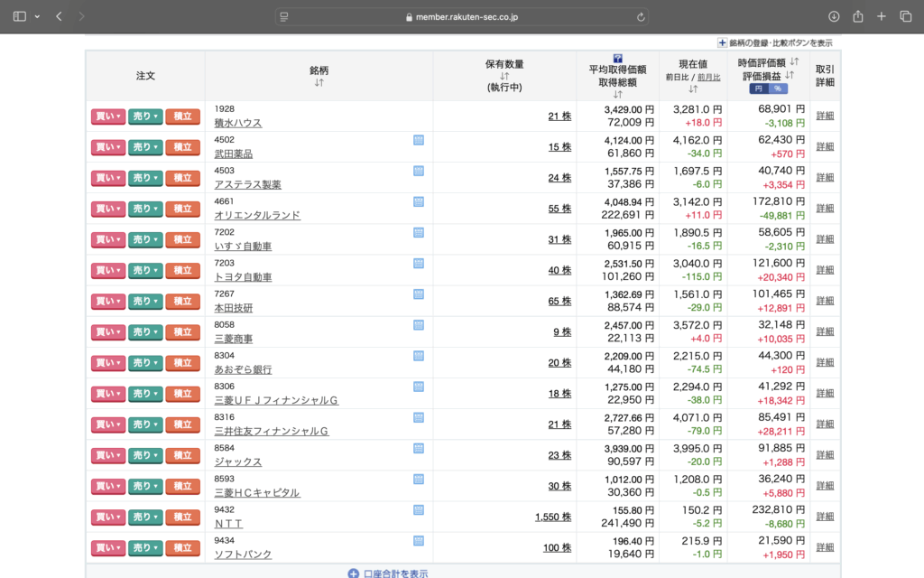
Task: Sort by 銘柄 using its sort arrows
Action: click(x=319, y=83)
